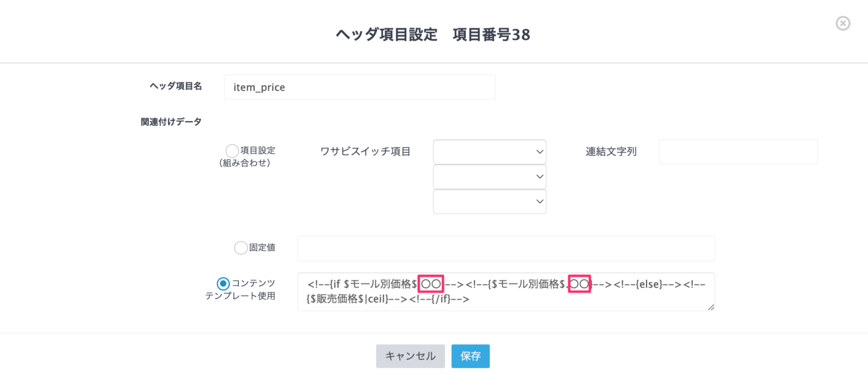The width and height of the screenshot is (868, 375).
Task: Click the template textarea resize handle
Action: coord(711,307)
